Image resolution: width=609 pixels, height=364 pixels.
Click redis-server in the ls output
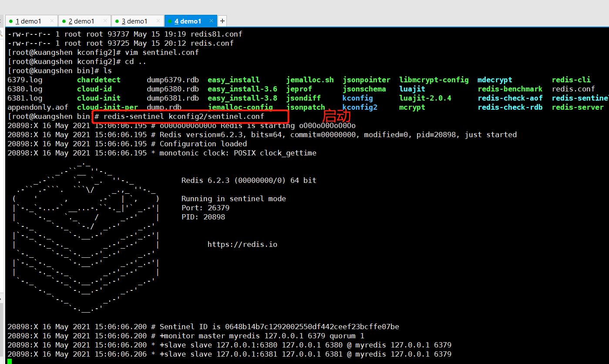click(x=578, y=107)
